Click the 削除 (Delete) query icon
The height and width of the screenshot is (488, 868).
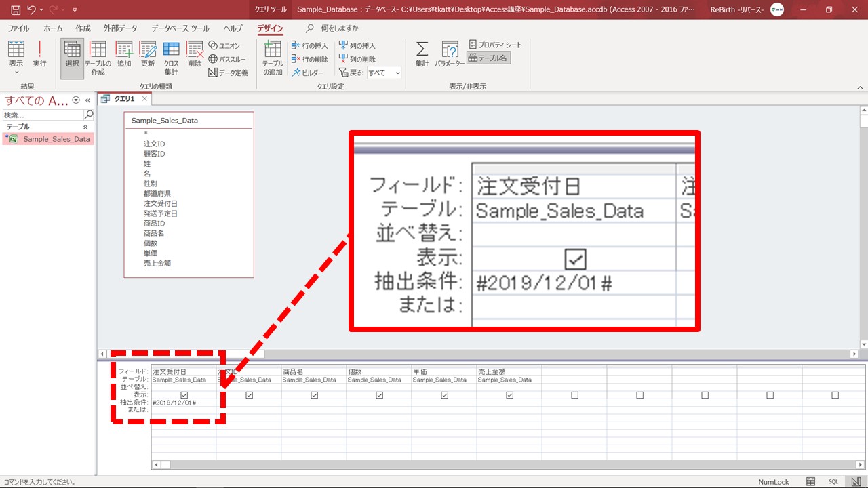pyautogui.click(x=195, y=54)
